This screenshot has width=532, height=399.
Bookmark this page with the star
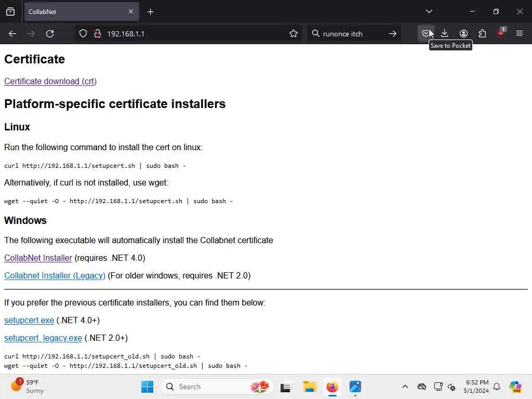tap(294, 34)
